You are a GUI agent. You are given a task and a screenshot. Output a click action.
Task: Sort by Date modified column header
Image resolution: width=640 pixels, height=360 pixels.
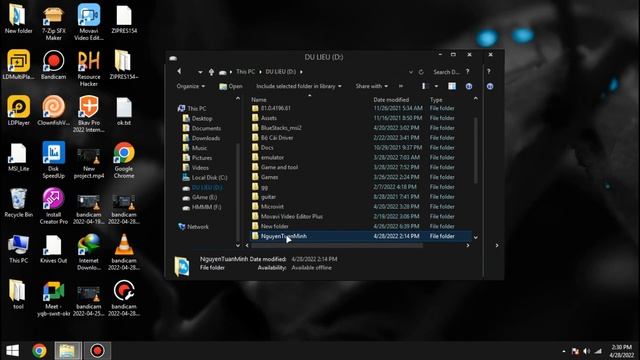391,100
